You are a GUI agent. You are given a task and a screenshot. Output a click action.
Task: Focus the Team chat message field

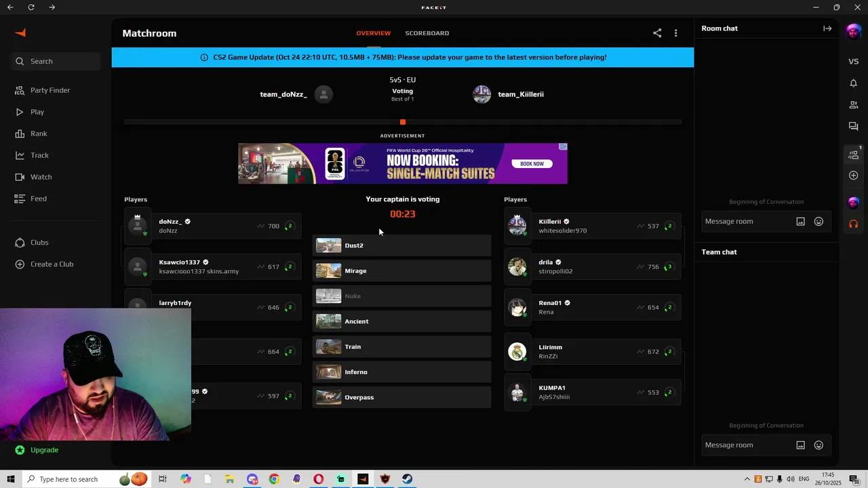746,445
